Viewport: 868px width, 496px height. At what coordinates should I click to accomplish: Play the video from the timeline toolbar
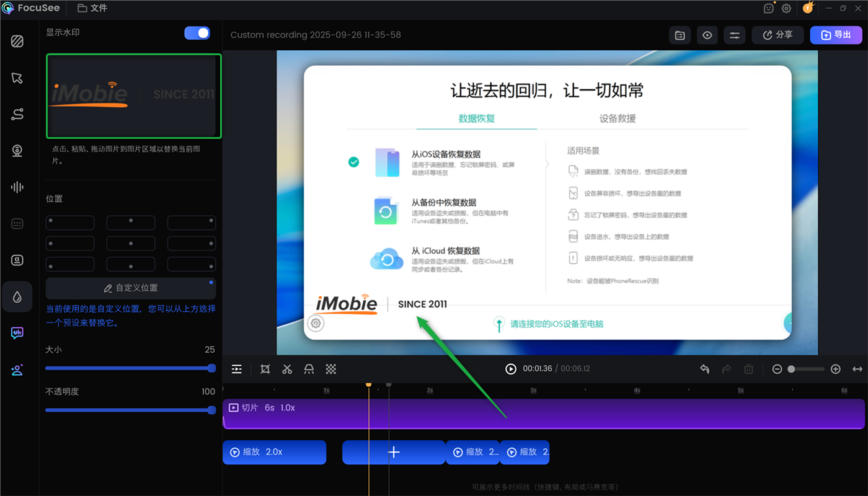(511, 369)
